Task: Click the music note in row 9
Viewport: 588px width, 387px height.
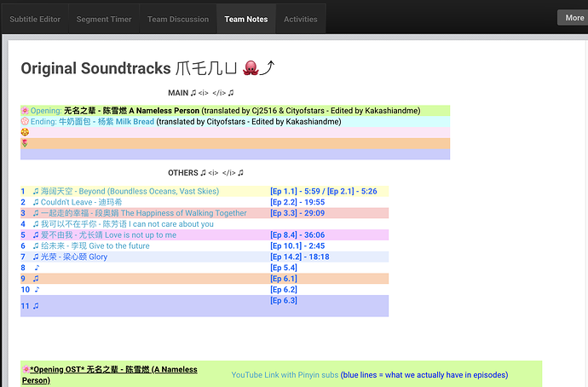Action: coord(36,279)
